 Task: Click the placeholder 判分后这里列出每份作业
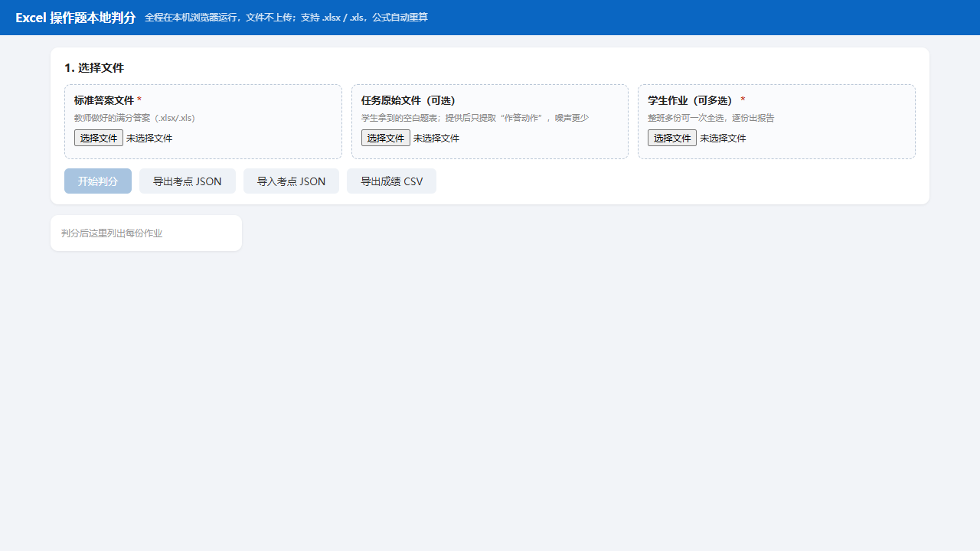(x=112, y=233)
